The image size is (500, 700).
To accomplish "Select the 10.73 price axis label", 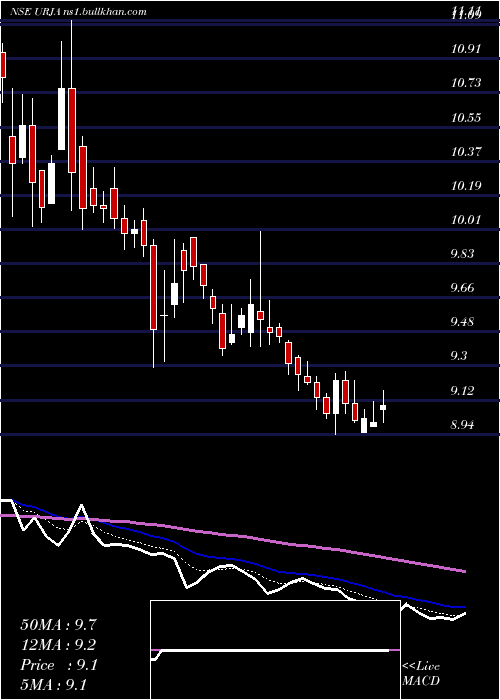I will point(466,83).
